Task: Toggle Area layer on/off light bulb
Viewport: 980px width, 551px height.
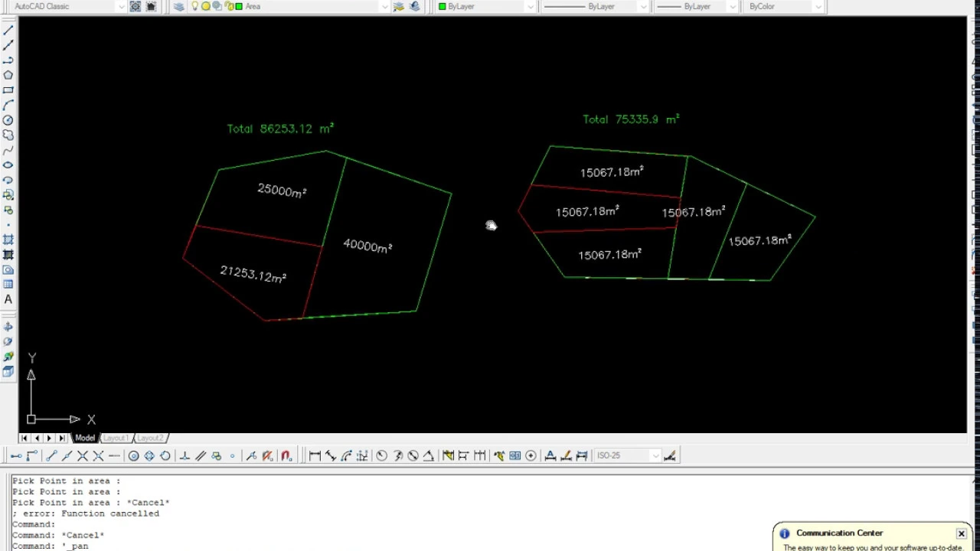Action: (194, 6)
